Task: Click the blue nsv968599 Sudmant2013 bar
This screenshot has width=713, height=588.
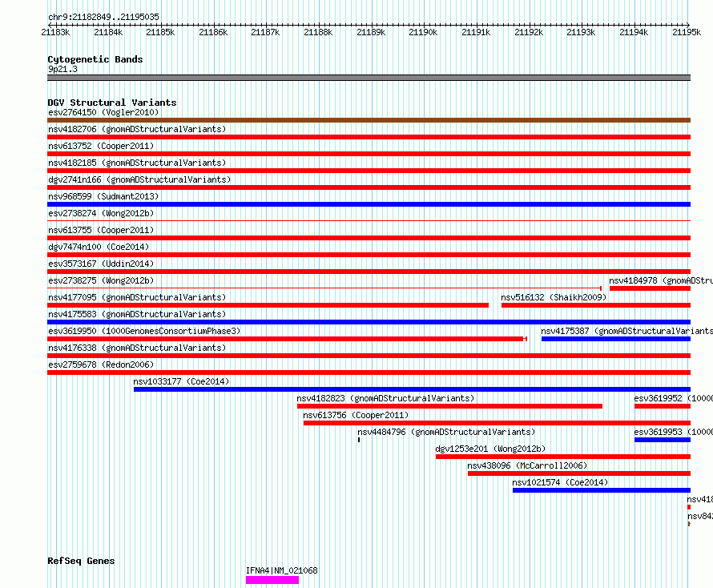Action: 369,204
